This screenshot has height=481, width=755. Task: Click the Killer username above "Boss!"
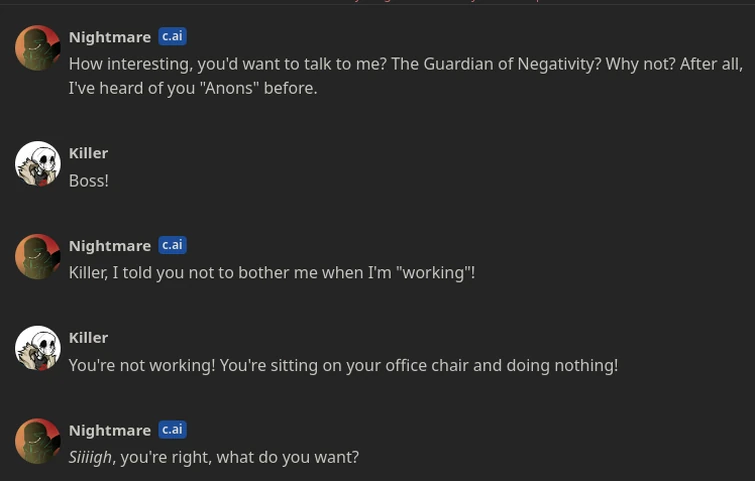(x=88, y=153)
